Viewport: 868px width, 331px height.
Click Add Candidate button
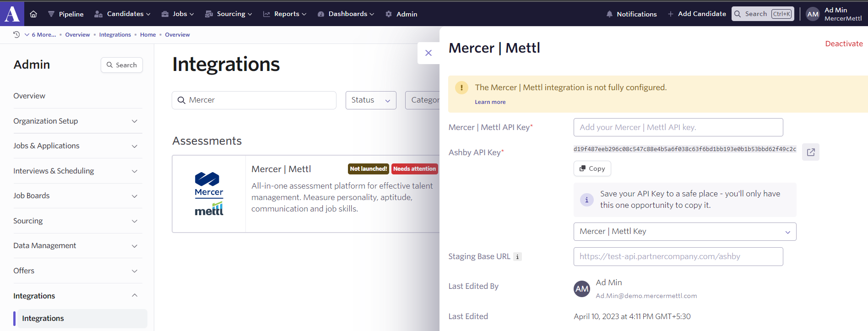(x=697, y=14)
